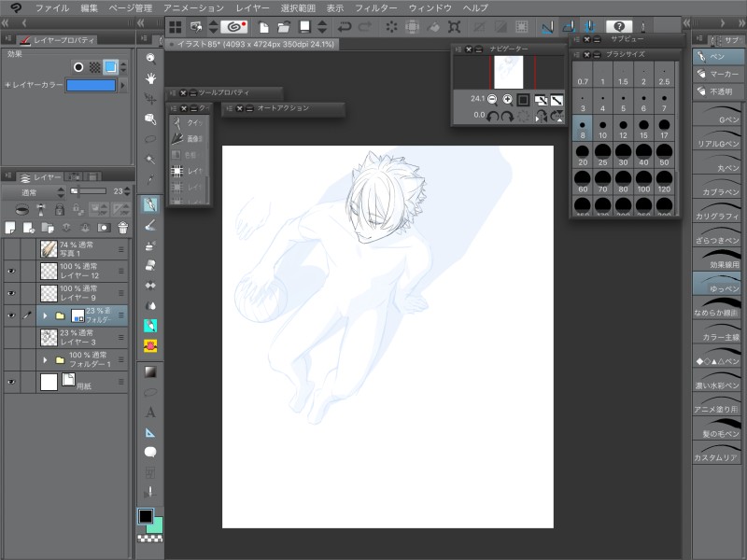Click the Zoom In icon in Navigator
The width and height of the screenshot is (747, 560).
507,99
